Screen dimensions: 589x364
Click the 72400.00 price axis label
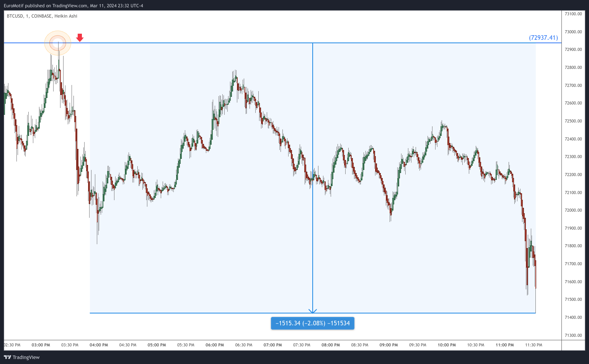tap(573, 139)
